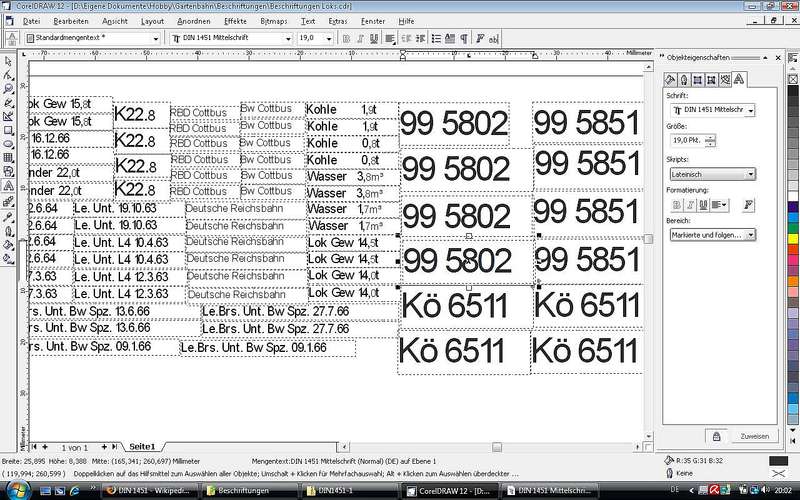Viewport: 800px width, 500px height.
Task: Click the no-color X swatch in palette
Action: (x=793, y=79)
